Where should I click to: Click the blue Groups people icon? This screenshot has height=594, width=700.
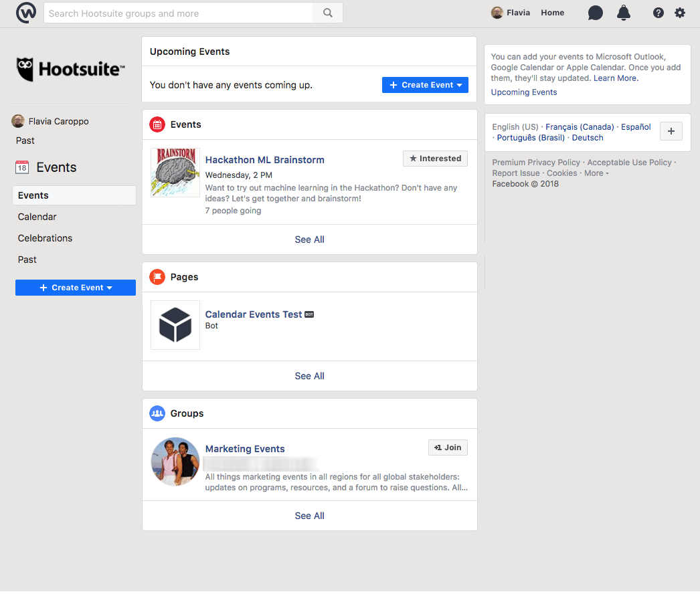pyautogui.click(x=157, y=413)
